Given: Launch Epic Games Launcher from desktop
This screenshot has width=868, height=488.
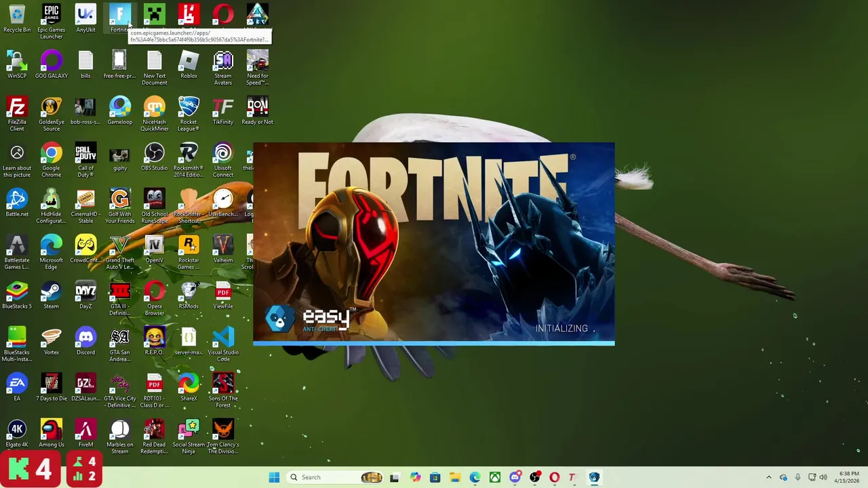Looking at the screenshot, I should coord(51,22).
